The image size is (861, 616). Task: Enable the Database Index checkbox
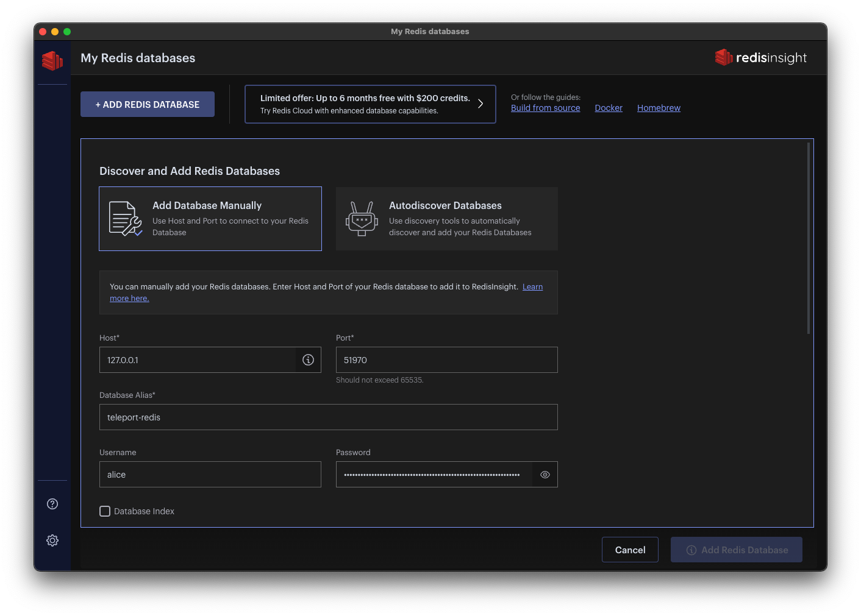tap(105, 511)
